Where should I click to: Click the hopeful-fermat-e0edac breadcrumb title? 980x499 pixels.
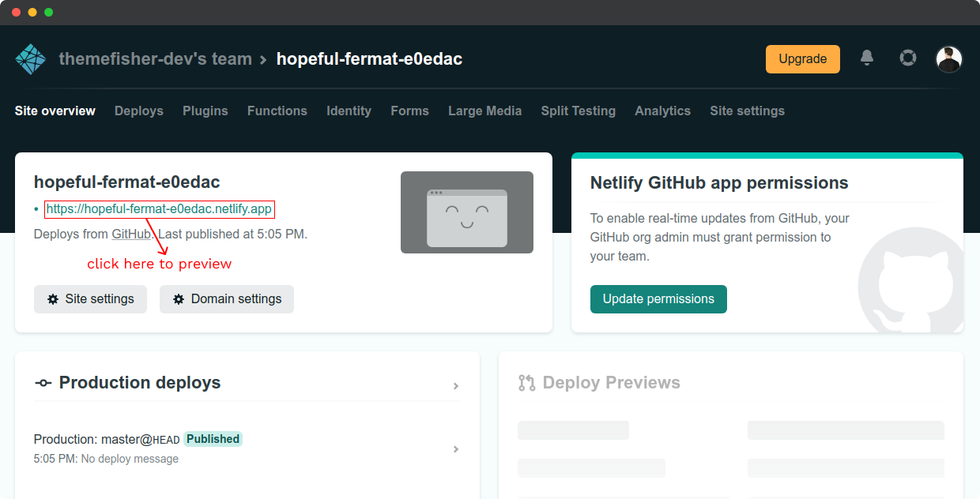tap(370, 59)
